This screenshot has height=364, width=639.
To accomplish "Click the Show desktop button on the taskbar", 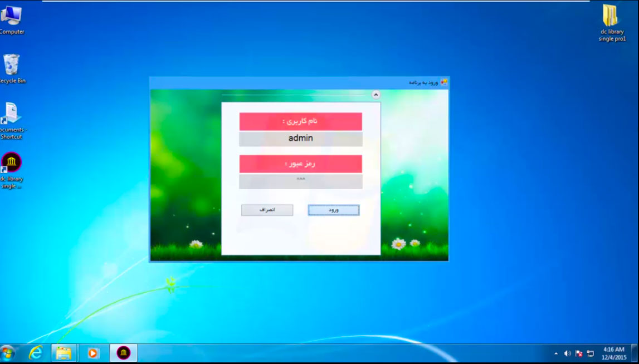I will pos(635,353).
